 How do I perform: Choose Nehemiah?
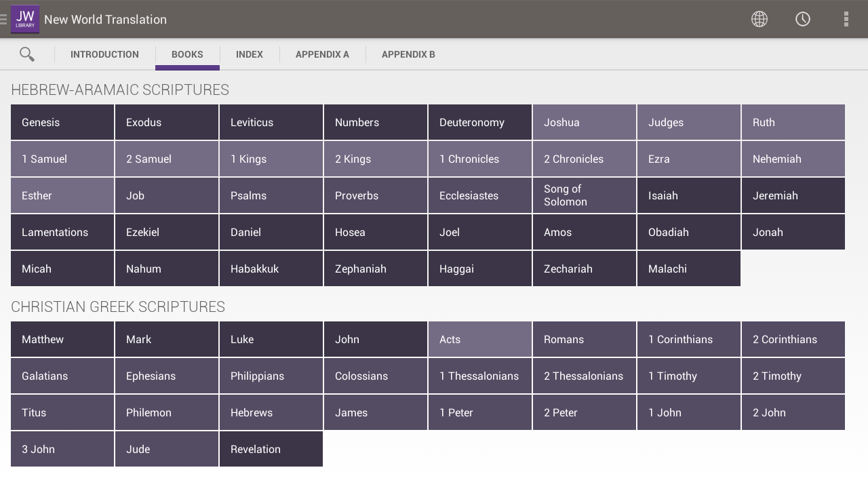coord(793,159)
